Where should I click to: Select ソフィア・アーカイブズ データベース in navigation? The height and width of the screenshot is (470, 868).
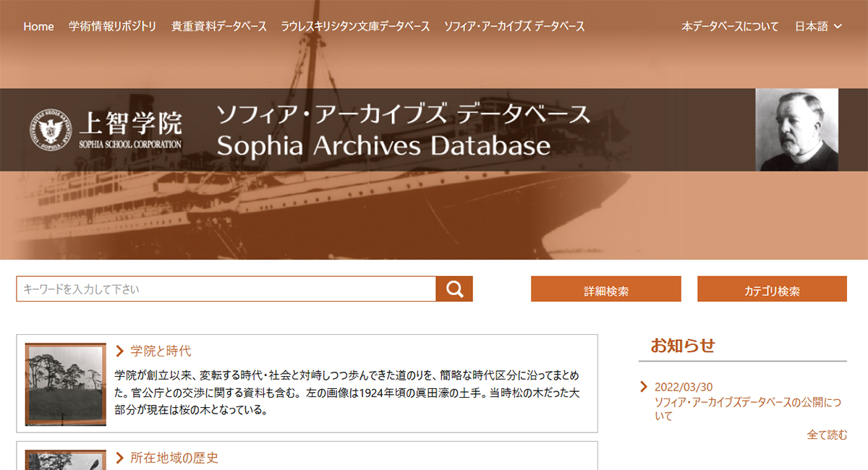(x=514, y=27)
